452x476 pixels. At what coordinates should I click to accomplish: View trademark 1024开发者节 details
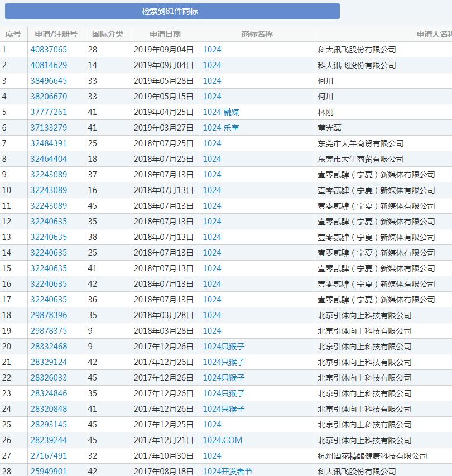(228, 471)
